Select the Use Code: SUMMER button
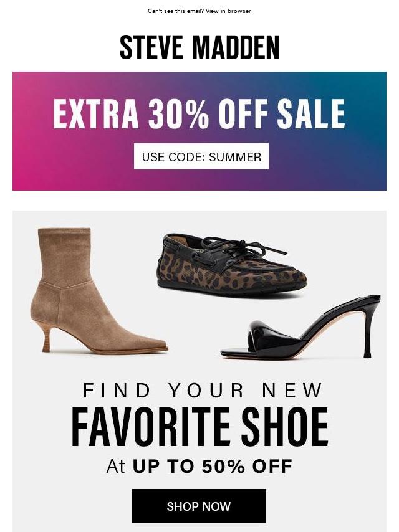 tap(201, 156)
